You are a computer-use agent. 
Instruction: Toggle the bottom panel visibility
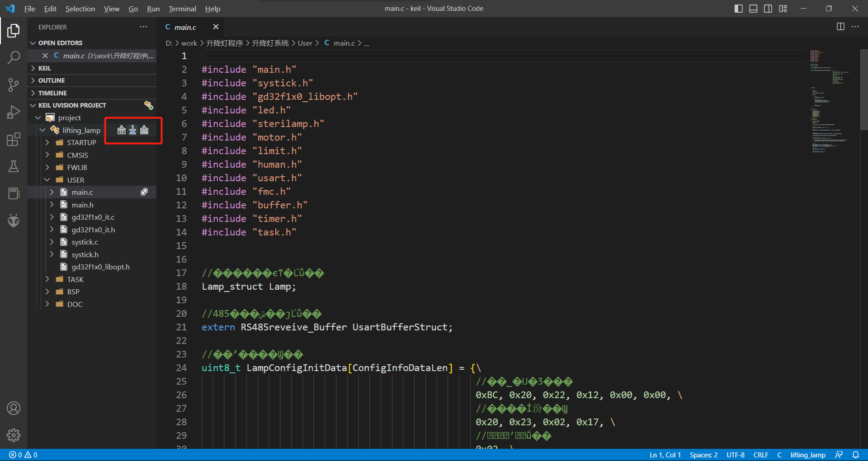point(753,9)
